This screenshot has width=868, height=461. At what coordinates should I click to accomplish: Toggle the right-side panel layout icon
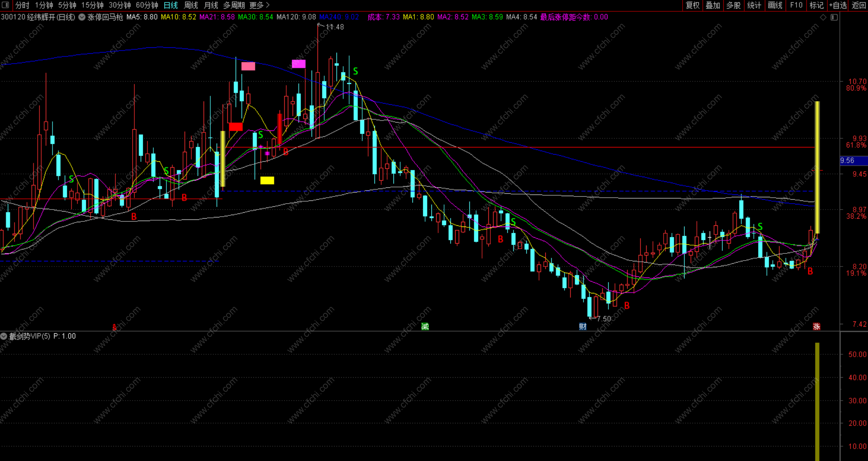(x=834, y=17)
